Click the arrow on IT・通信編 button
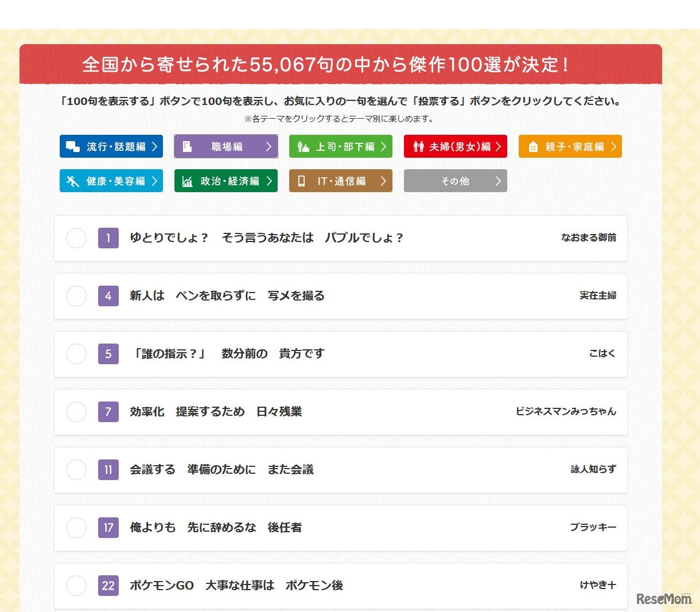The height and width of the screenshot is (612, 700). coord(383,181)
